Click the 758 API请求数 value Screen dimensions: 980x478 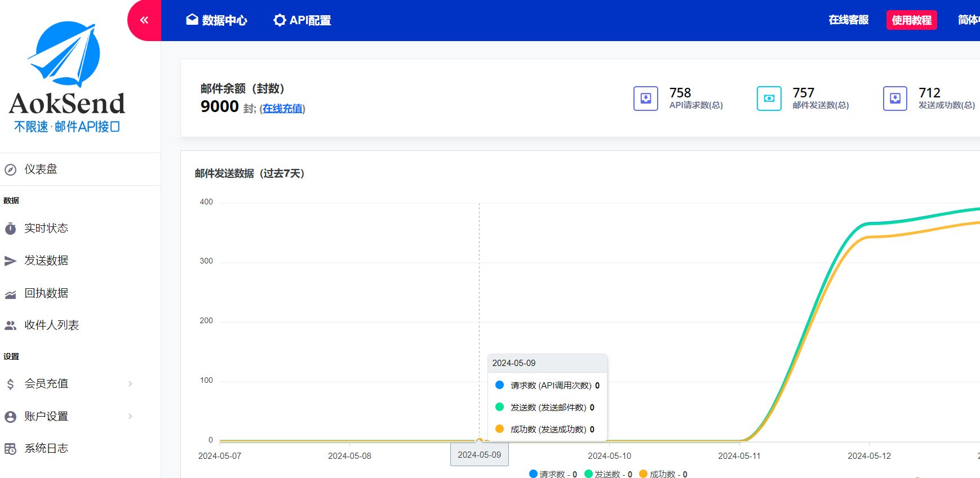(680, 92)
